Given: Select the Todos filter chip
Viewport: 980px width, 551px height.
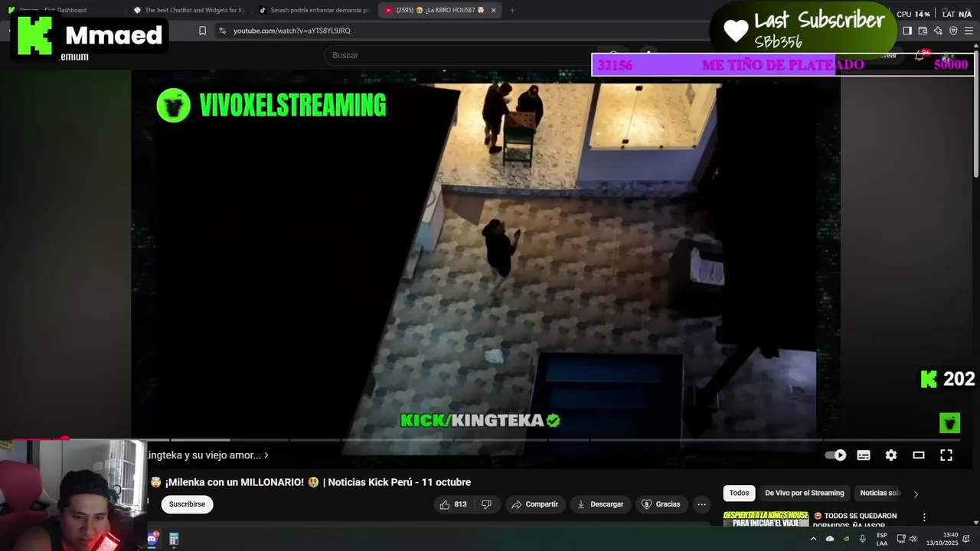Looking at the screenshot, I should pos(739,494).
